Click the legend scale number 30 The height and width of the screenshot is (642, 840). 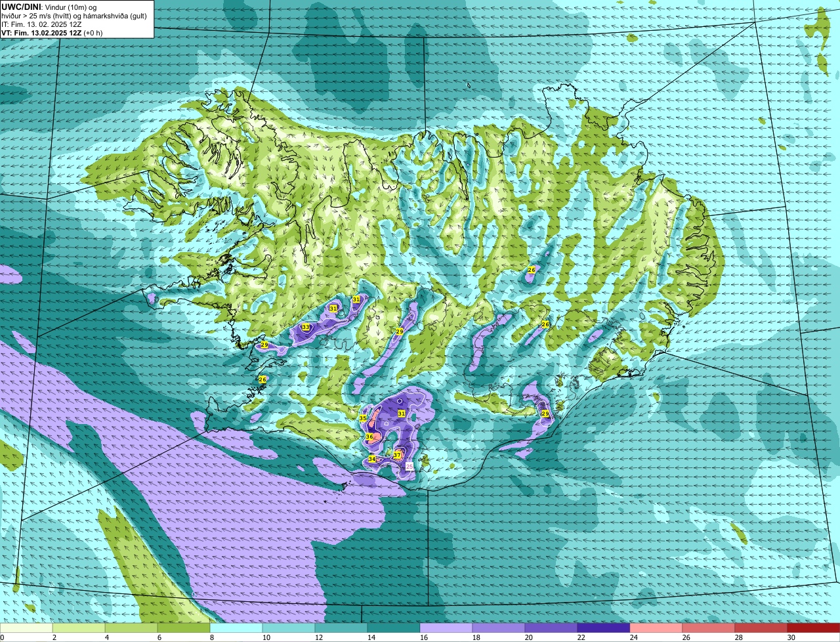coord(791,637)
